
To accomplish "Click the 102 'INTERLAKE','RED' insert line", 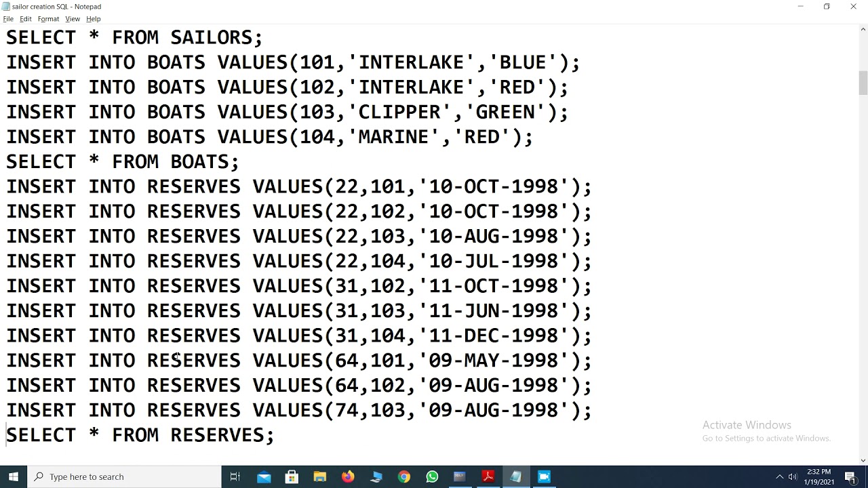I will [x=288, y=87].
